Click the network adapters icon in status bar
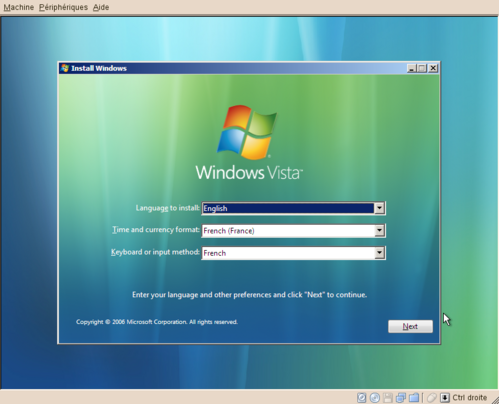The height and width of the screenshot is (404, 499). pos(401,397)
